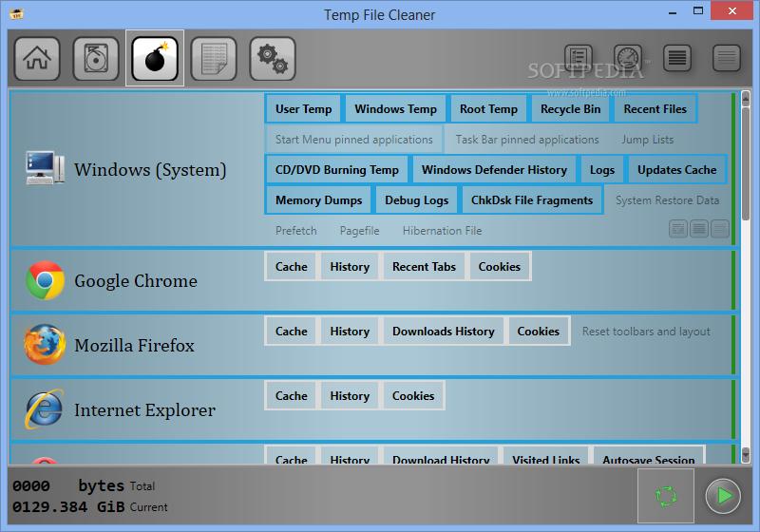This screenshot has width=760, height=532.
Task: Toggle Mozilla Firefox Cookies
Action: 538,331
